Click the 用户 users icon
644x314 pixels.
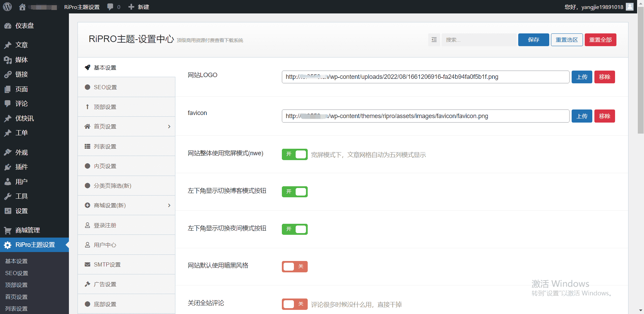tap(8, 182)
